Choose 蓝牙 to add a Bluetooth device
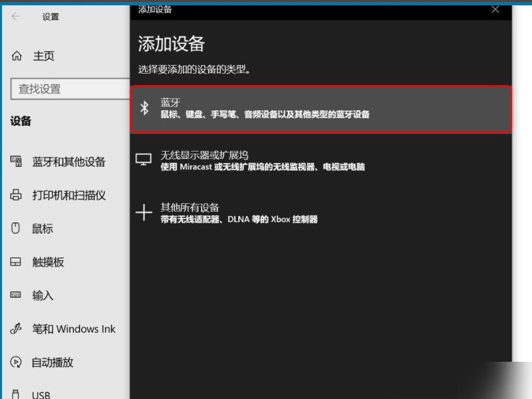The image size is (532, 399). pos(266,110)
